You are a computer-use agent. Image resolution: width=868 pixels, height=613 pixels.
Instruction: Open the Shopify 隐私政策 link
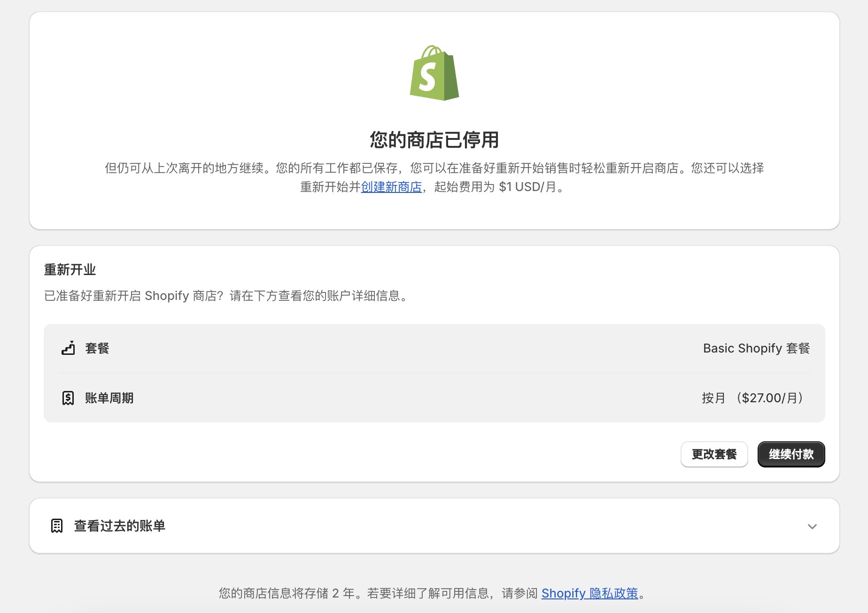tap(589, 593)
